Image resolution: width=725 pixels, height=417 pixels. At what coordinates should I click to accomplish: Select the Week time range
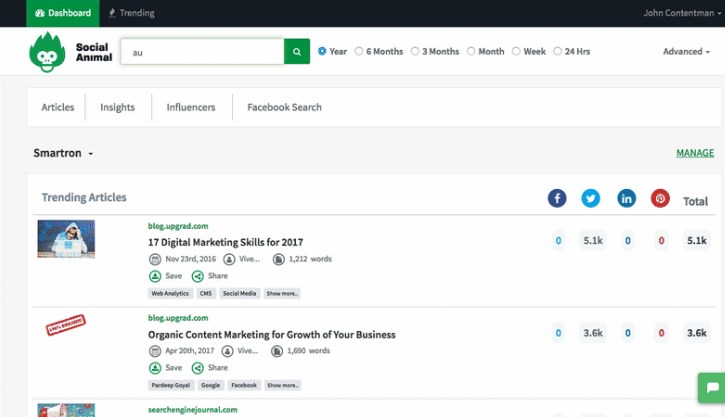[516, 51]
